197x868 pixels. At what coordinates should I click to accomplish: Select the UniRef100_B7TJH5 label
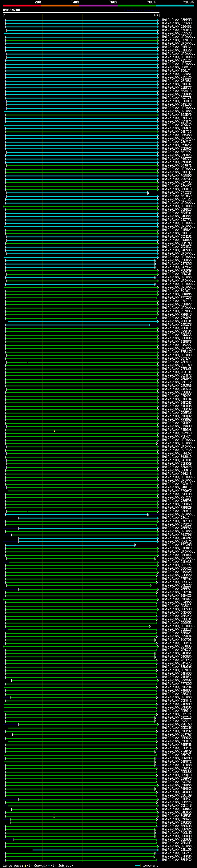(176, 545)
